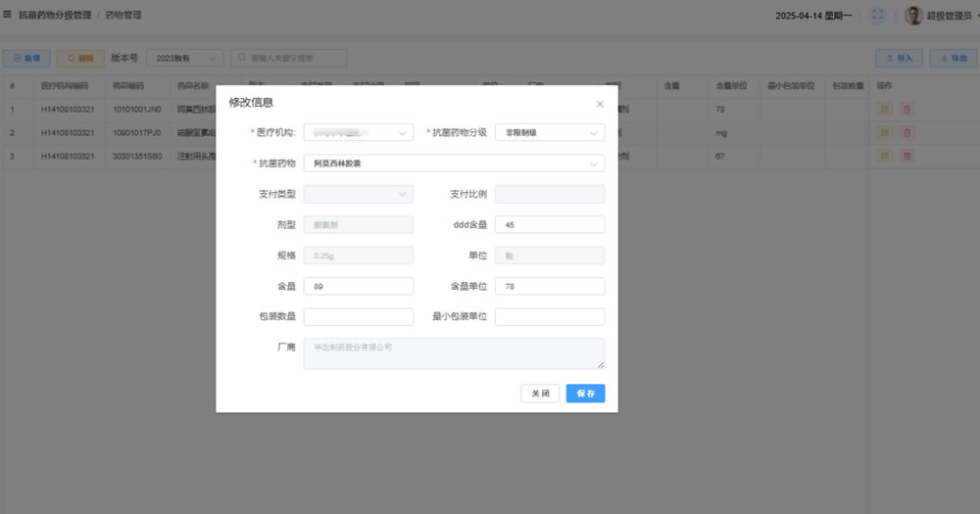The image size is (980, 514).
Task: Open the 医疗机构 dropdown
Action: tap(358, 132)
